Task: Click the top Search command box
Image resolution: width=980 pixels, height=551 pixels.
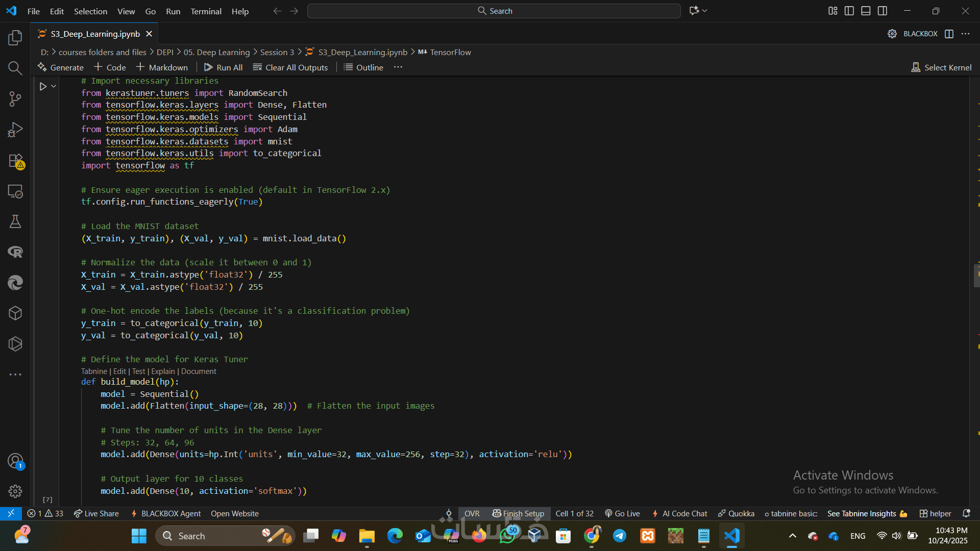Action: point(494,11)
